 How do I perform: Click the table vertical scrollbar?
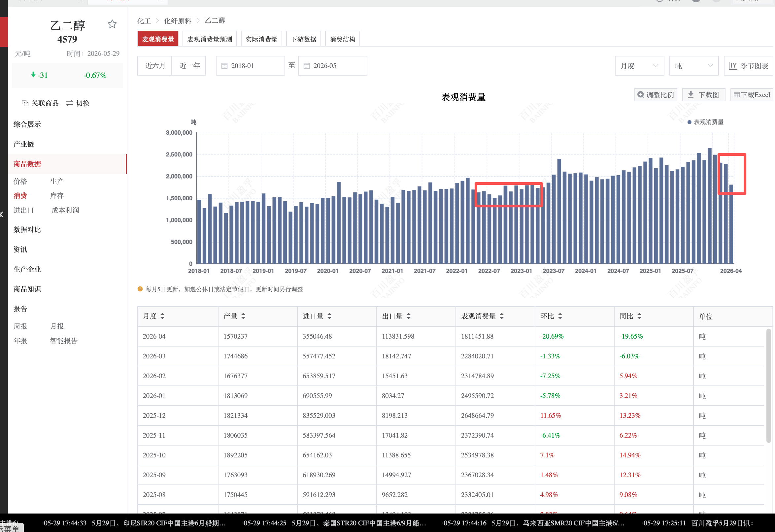pos(768,386)
